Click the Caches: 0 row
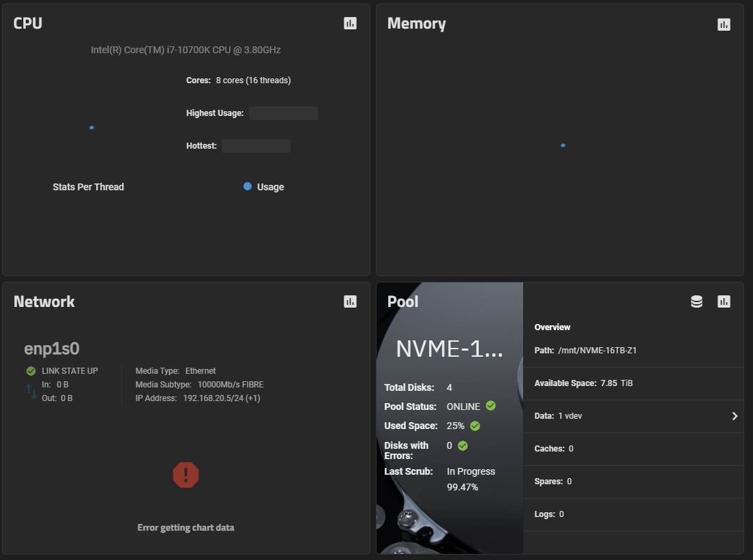753x560 pixels. click(634, 449)
